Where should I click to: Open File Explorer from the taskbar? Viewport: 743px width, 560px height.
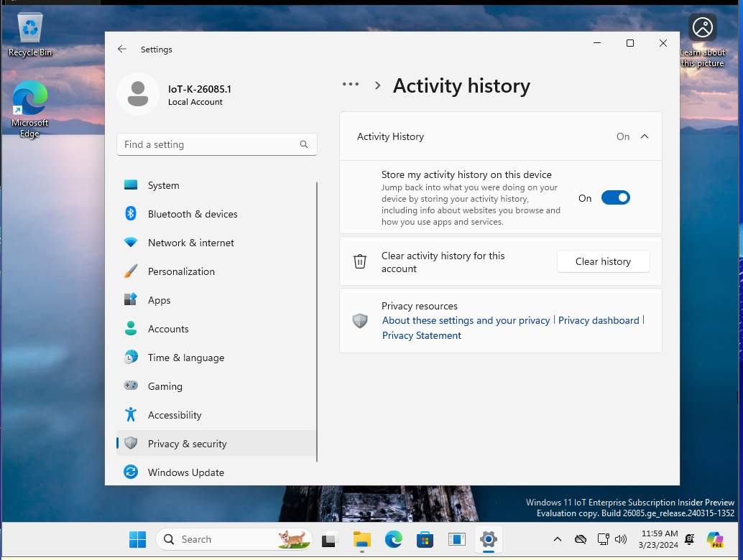pyautogui.click(x=362, y=539)
